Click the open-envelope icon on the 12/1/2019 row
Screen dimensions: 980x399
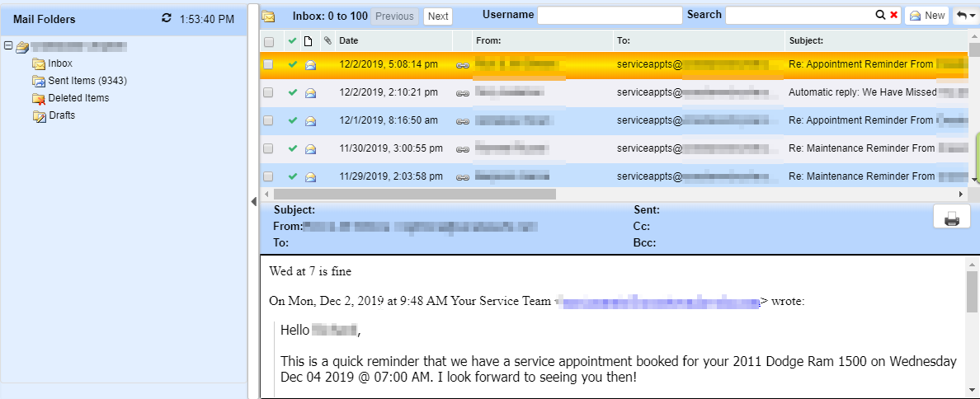pos(310,120)
